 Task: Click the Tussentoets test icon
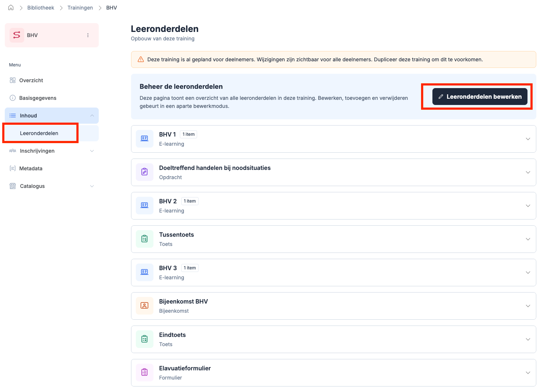click(145, 239)
